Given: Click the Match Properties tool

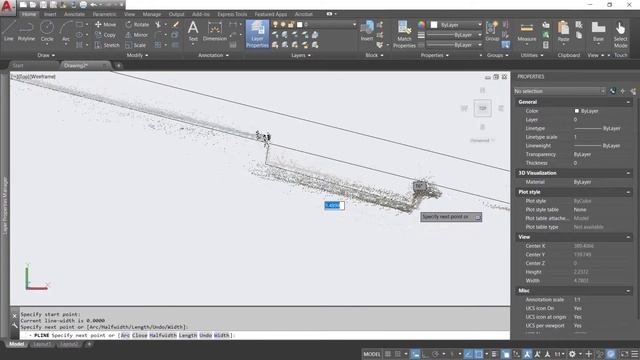Looking at the screenshot, I should click(x=404, y=34).
